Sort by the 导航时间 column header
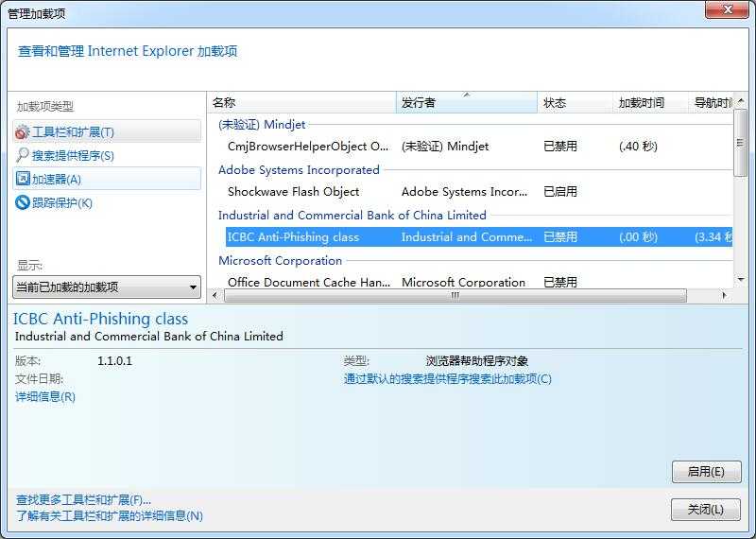 click(711, 102)
